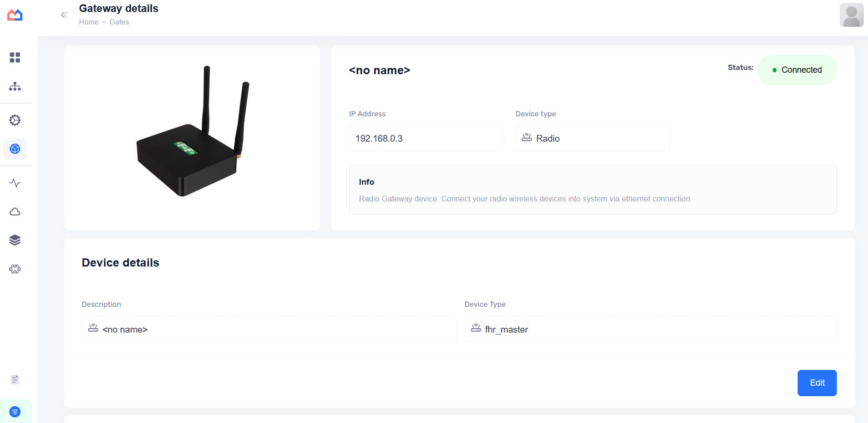
Task: Click the Gateway details page title
Action: pyautogui.click(x=119, y=9)
